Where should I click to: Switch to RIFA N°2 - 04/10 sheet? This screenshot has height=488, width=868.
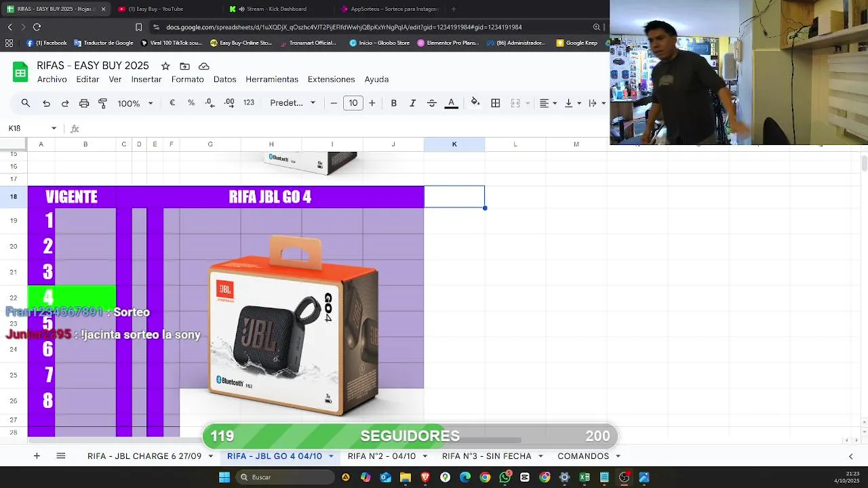[382, 456]
